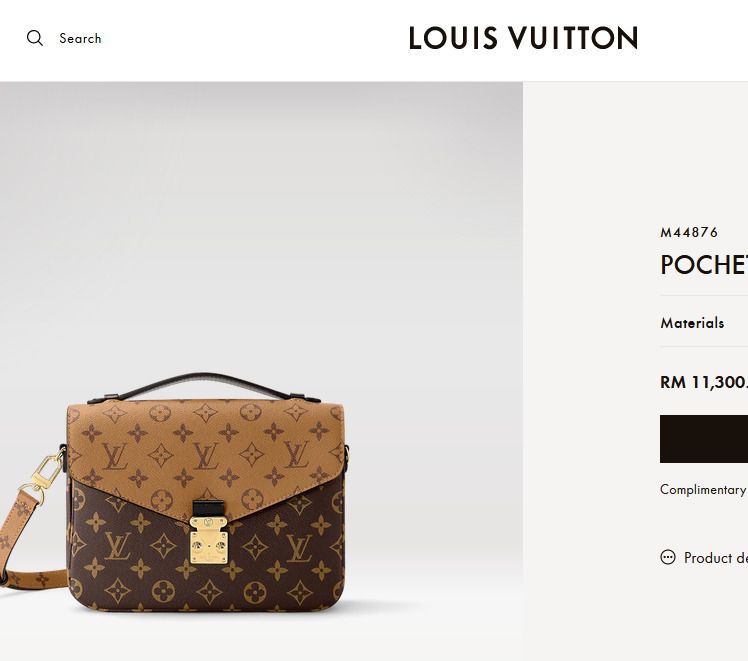748x661 pixels.
Task: Click the Pochette product title heading
Action: [x=704, y=265]
